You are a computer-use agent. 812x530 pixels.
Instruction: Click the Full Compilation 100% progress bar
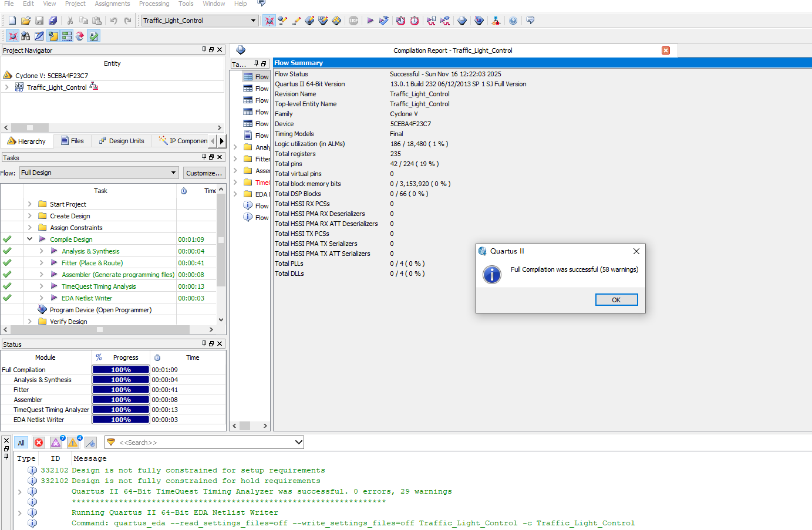pyautogui.click(x=121, y=370)
